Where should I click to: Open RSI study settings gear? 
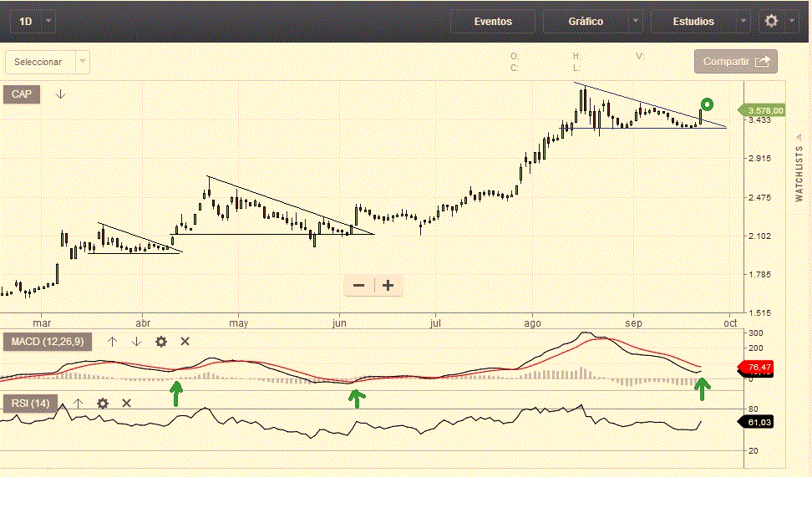(x=103, y=404)
